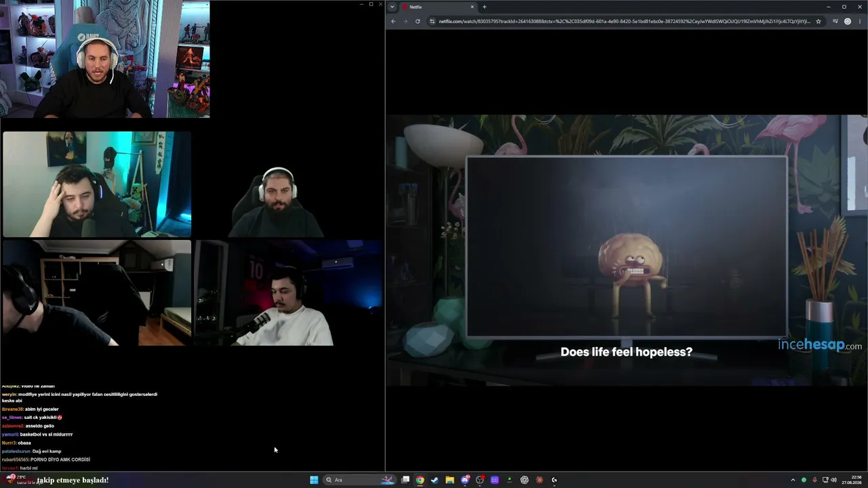The height and width of the screenshot is (488, 868).
Task: Minimize the left stream window
Action: click(x=361, y=5)
